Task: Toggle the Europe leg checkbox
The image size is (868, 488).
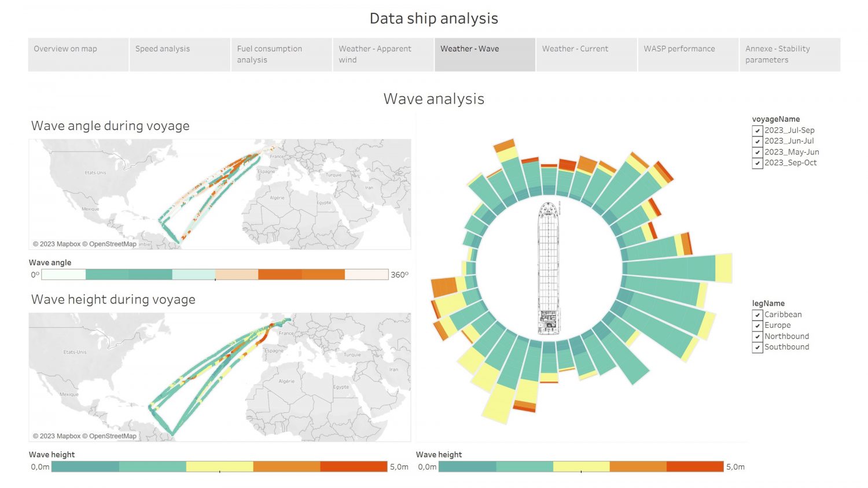Action: coord(757,326)
